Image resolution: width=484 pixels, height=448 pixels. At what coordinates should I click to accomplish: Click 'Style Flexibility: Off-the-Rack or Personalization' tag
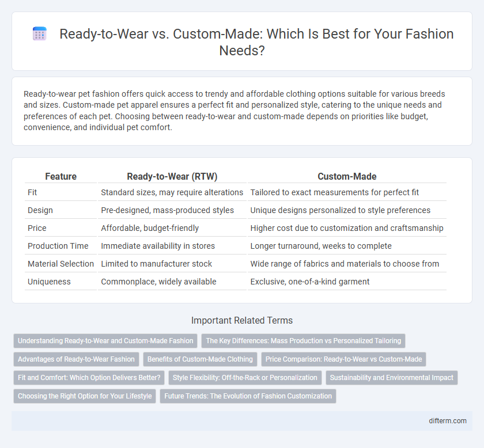click(x=245, y=378)
